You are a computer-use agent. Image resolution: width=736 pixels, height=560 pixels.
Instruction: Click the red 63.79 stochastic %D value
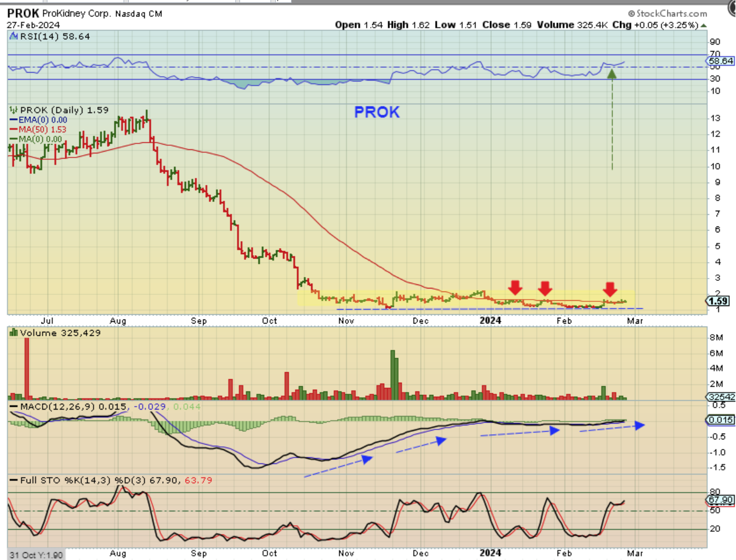click(198, 480)
